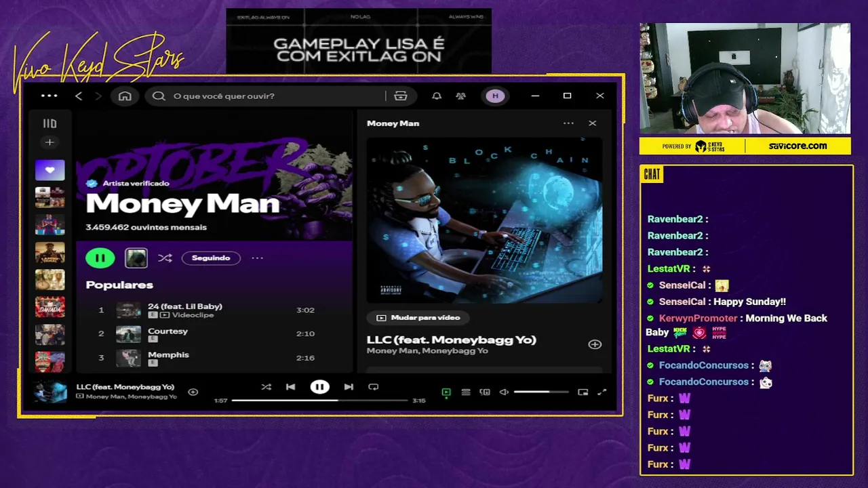
Task: Open the small album preview next to pause
Action: 136,258
